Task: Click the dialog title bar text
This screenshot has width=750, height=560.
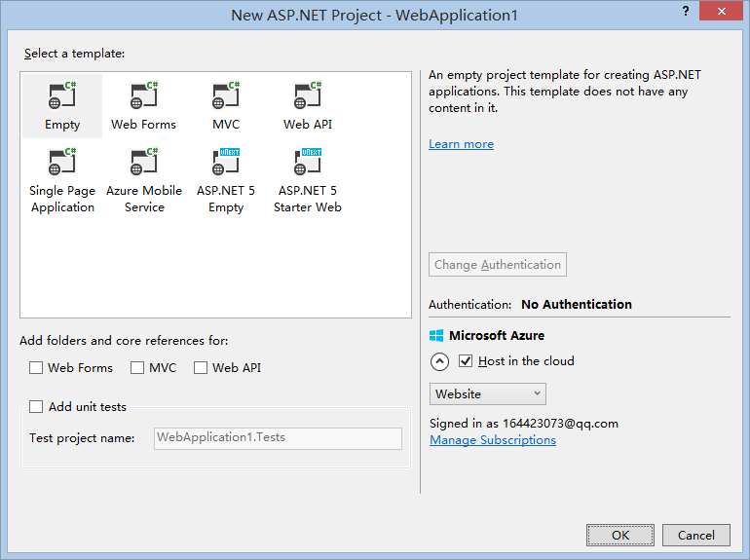Action: pos(375,16)
